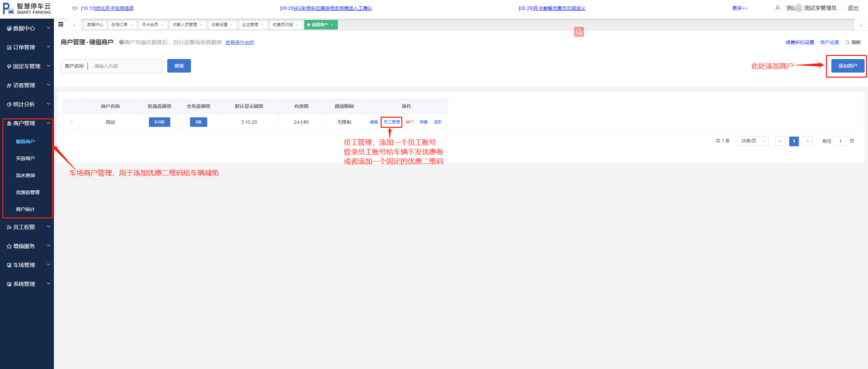
Task: Go to previous page arrow in pagination
Action: coord(780,141)
